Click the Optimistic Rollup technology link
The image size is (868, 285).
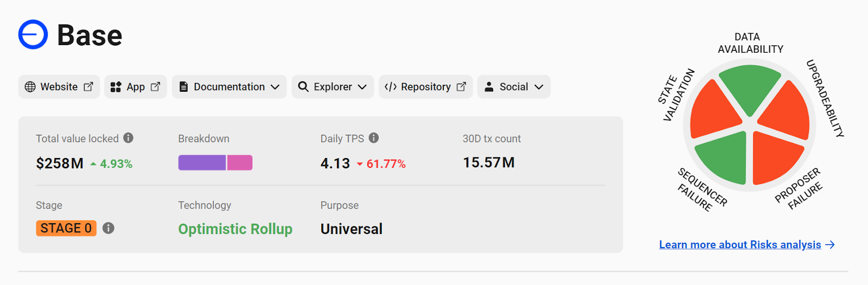235,229
